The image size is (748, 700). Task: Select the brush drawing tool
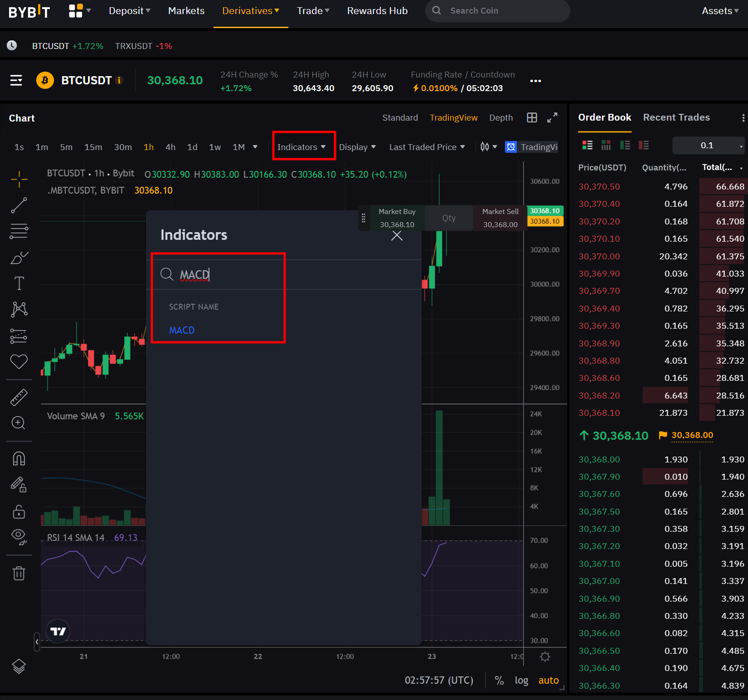point(19,258)
